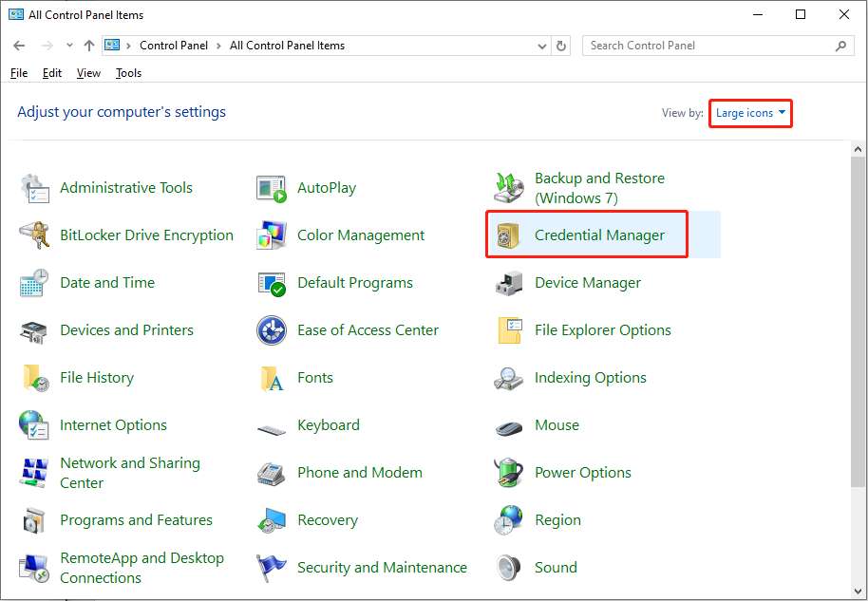Viewport: 868px width, 601px height.
Task: Open the address bar history dropdown
Action: (x=541, y=45)
